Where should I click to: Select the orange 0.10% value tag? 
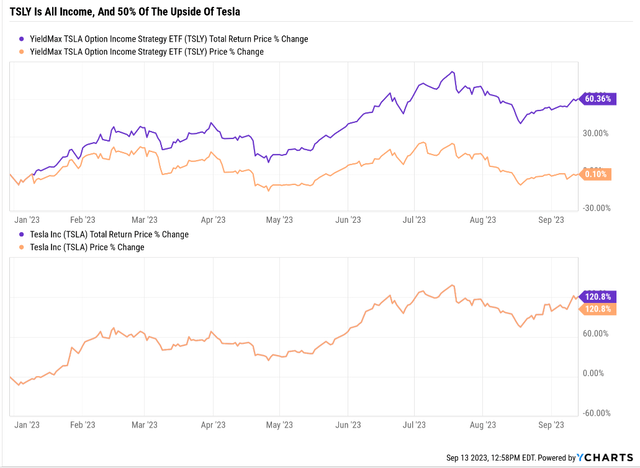(597, 174)
